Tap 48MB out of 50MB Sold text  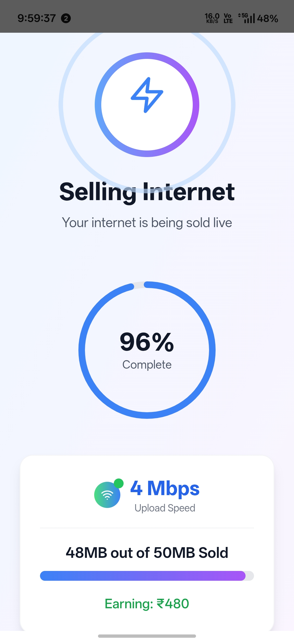[x=147, y=553]
